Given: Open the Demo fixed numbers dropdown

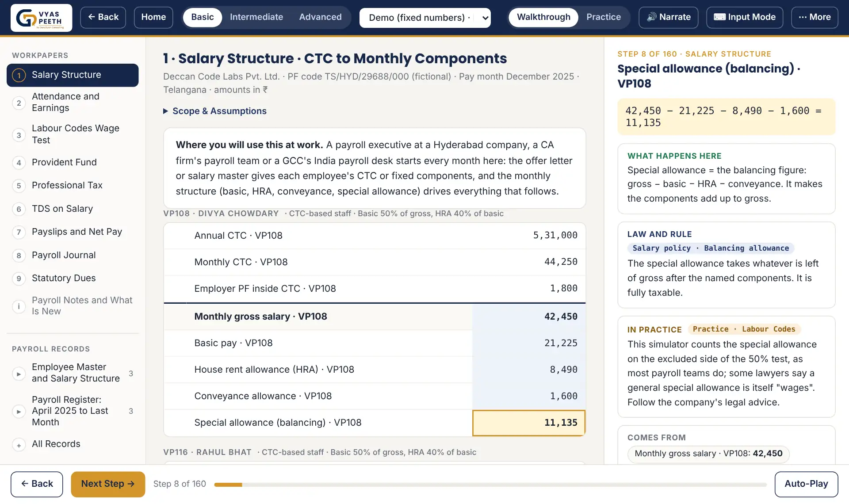Looking at the screenshot, I should click(425, 18).
